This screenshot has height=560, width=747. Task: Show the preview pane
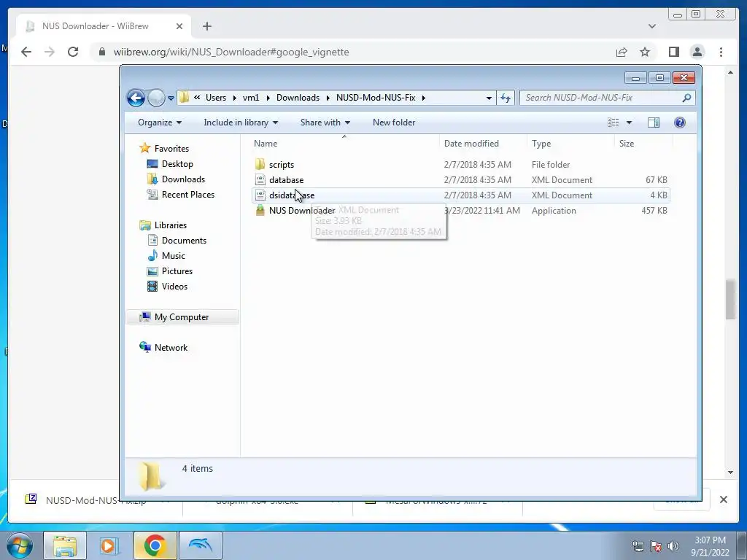[654, 122]
